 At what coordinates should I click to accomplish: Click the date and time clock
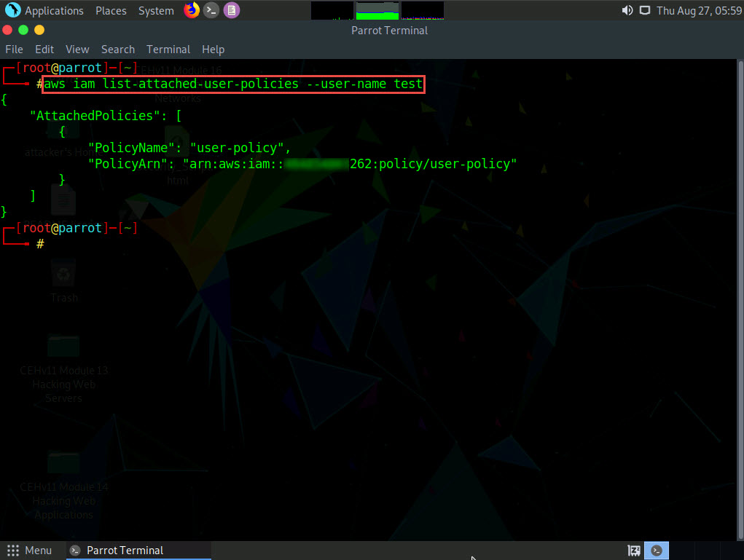pyautogui.click(x=698, y=11)
